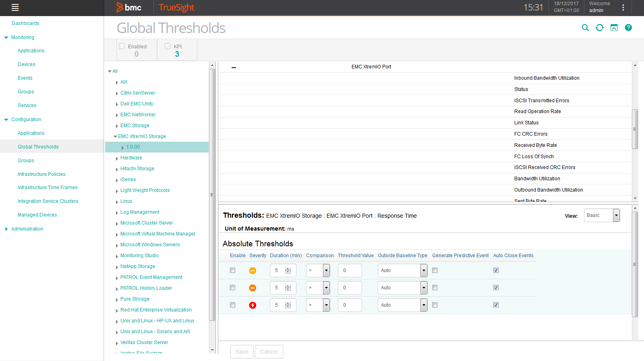
Task: Click the duration spinner in the third threshold row
Action: coord(288,305)
